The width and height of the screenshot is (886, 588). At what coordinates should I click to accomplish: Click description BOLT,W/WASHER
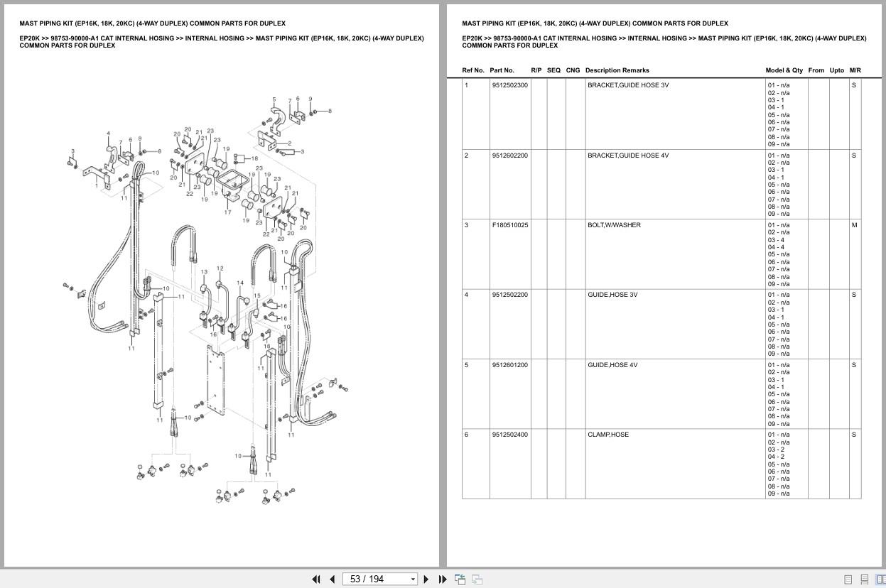614,225
